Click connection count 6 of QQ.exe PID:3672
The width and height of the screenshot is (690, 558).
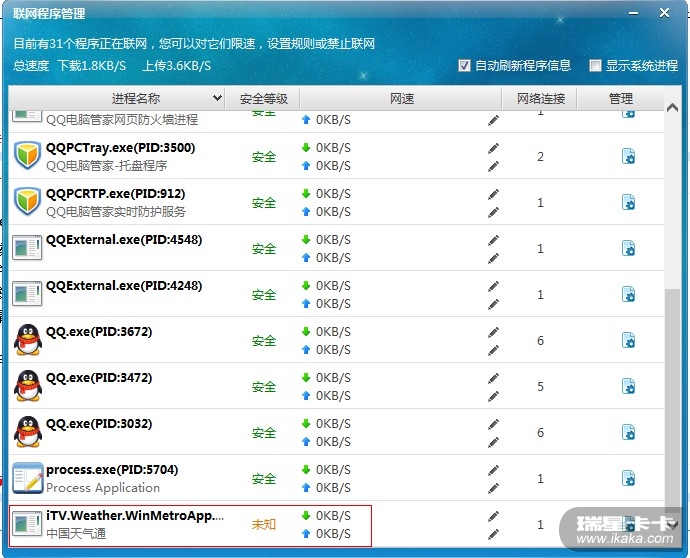pyautogui.click(x=540, y=341)
